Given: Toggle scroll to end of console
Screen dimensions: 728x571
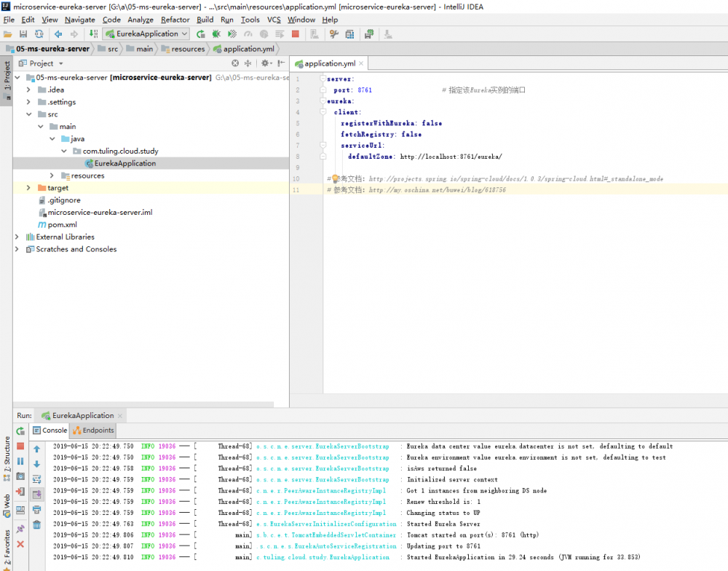Looking at the screenshot, I should click(36, 494).
